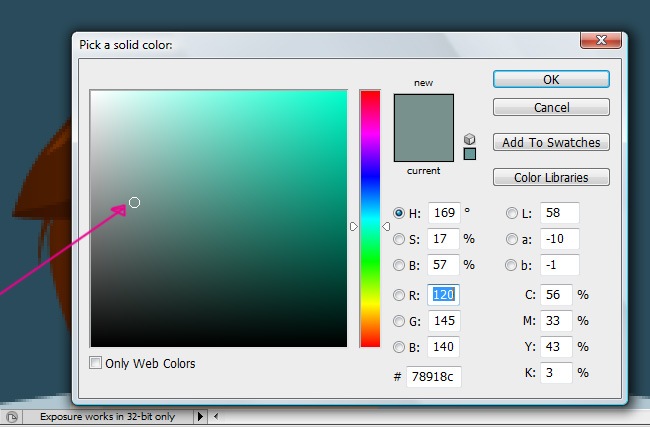The image size is (650, 427).
Task: Click the left scroll arrow in status bar
Action: click(216, 416)
